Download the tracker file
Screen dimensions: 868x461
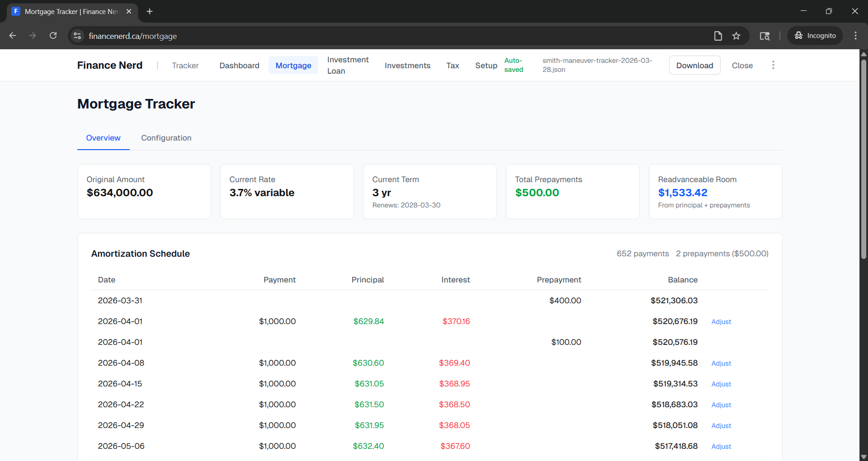tap(694, 65)
